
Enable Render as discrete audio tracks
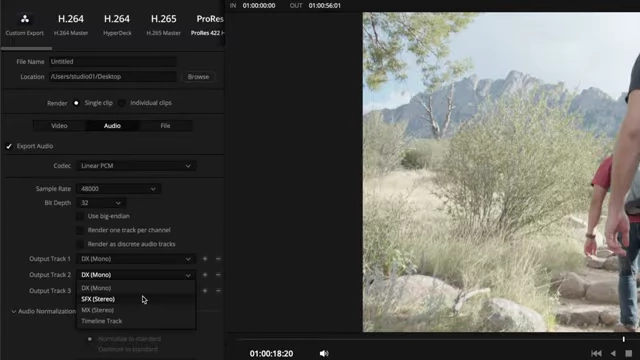point(80,244)
